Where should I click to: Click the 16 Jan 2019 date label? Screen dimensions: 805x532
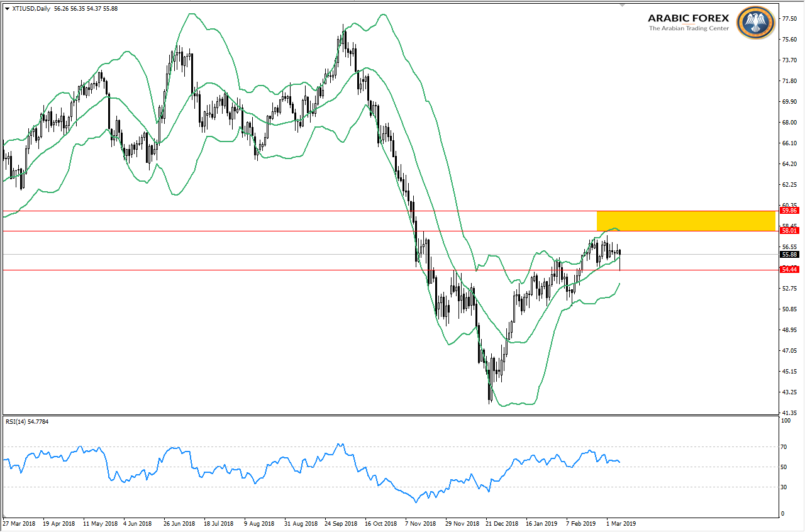pyautogui.click(x=542, y=523)
